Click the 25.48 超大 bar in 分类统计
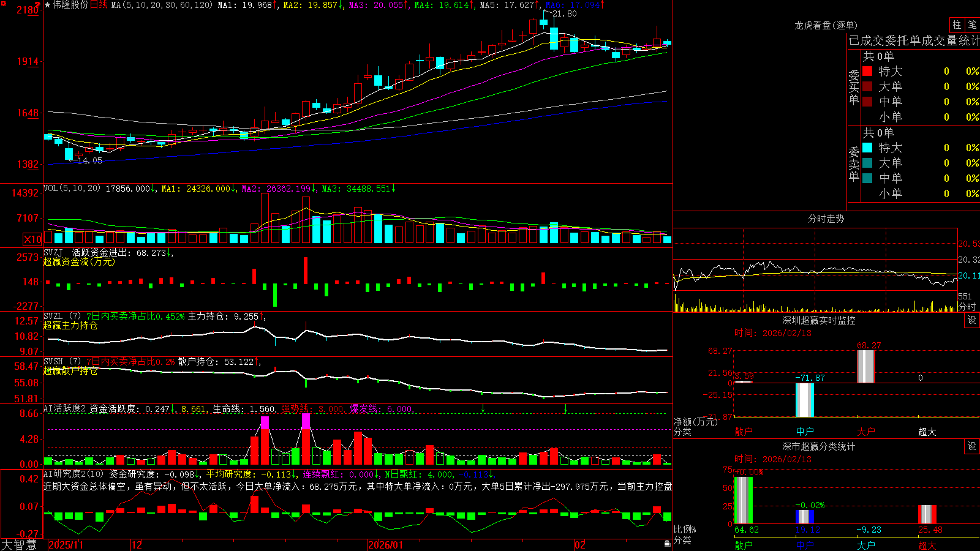980x551 pixels. pyautogui.click(x=927, y=514)
